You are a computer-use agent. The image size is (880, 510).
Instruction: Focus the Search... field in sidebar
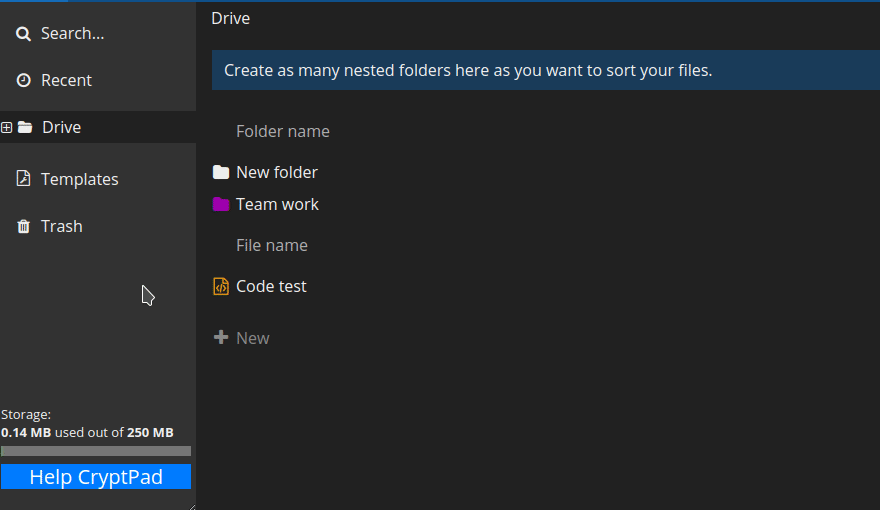(72, 34)
